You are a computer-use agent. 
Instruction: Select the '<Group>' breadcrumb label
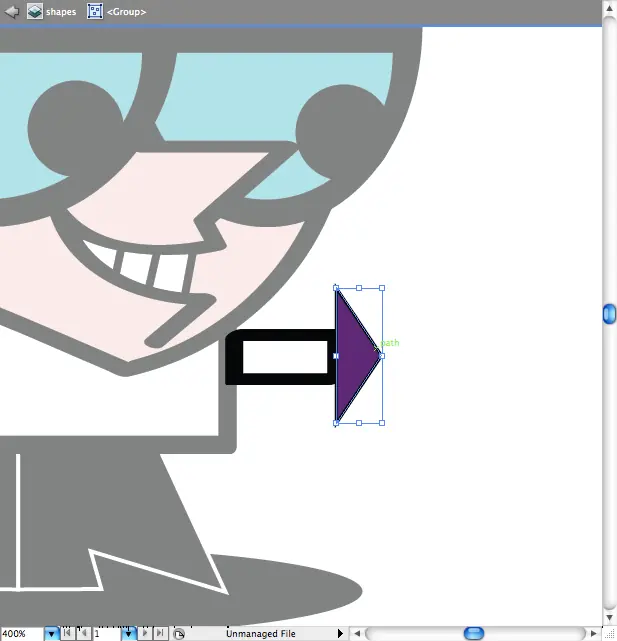[x=126, y=12]
